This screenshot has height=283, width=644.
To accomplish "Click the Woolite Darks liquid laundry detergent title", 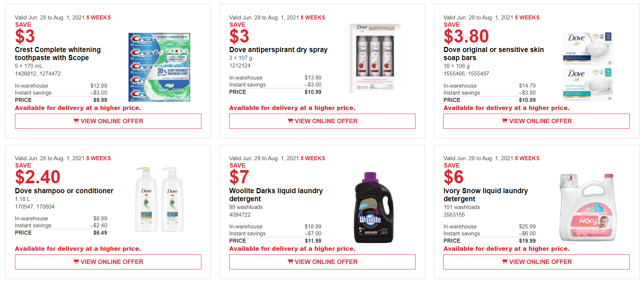I will 276,195.
